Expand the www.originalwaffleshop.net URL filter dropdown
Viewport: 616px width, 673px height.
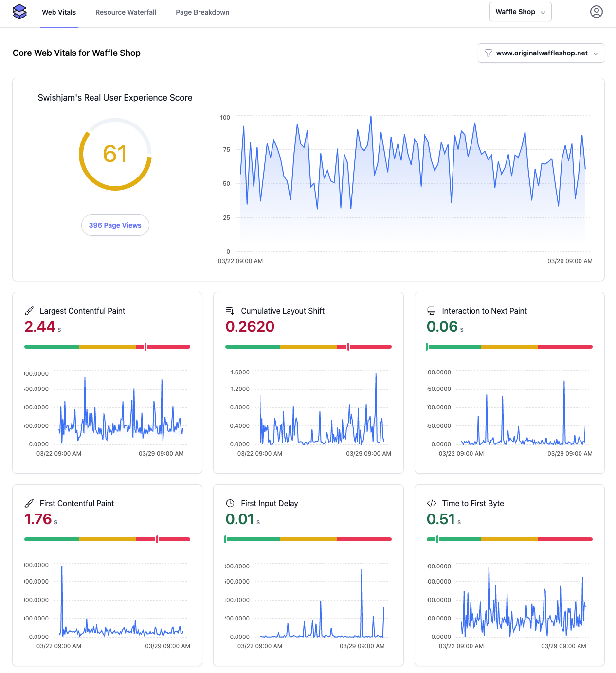[x=541, y=53]
